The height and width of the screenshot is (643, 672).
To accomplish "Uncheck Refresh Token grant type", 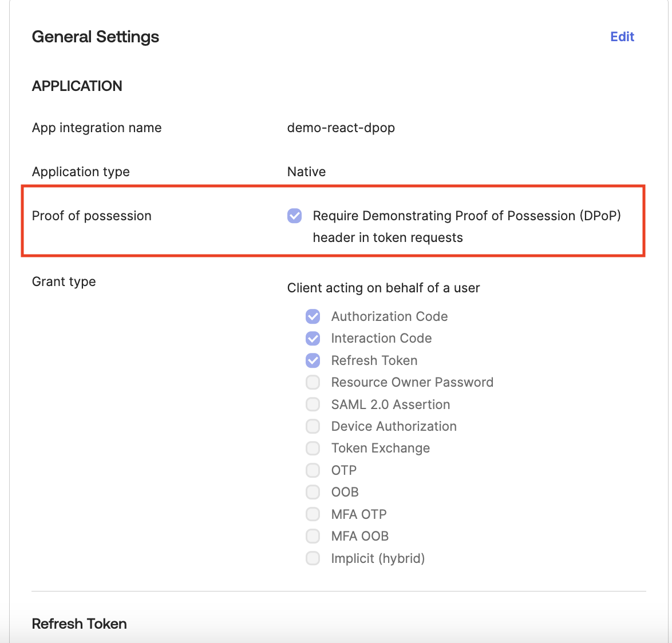I will click(x=313, y=360).
